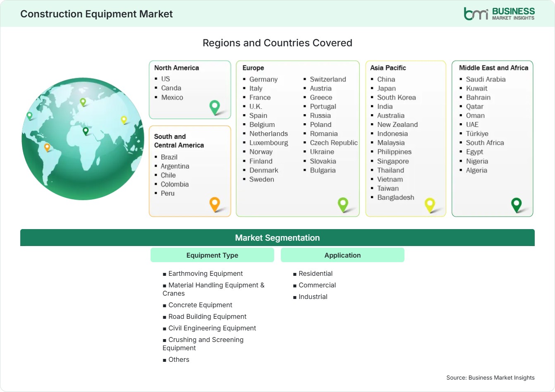Click 'Canda' in North America list
Screen dimensions: 555x392
171,88
